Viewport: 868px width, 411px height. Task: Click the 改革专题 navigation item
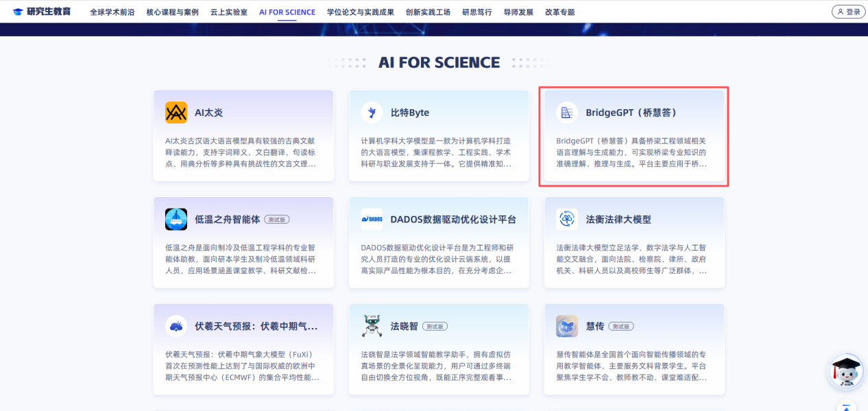coord(559,12)
